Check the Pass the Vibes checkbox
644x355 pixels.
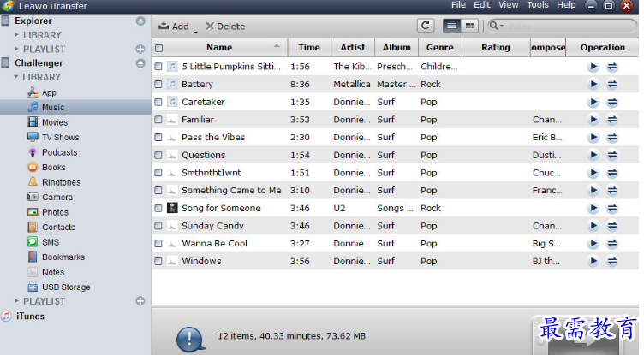pos(158,137)
